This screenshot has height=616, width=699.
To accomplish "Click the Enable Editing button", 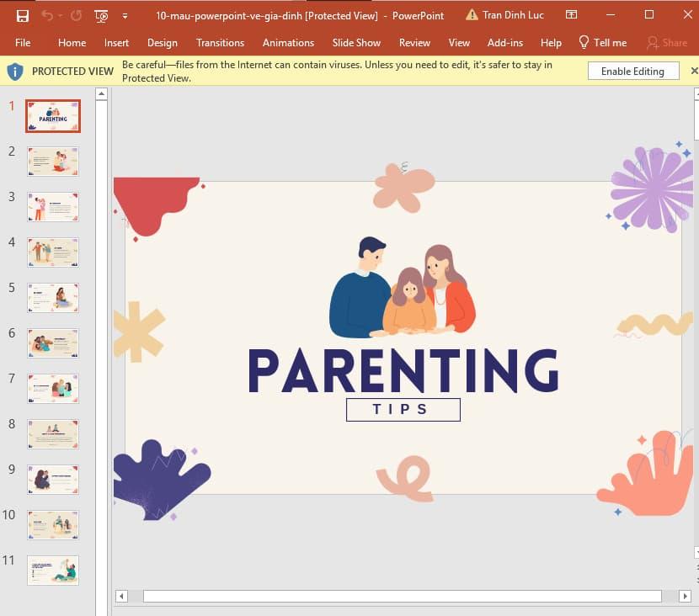I will pos(632,71).
